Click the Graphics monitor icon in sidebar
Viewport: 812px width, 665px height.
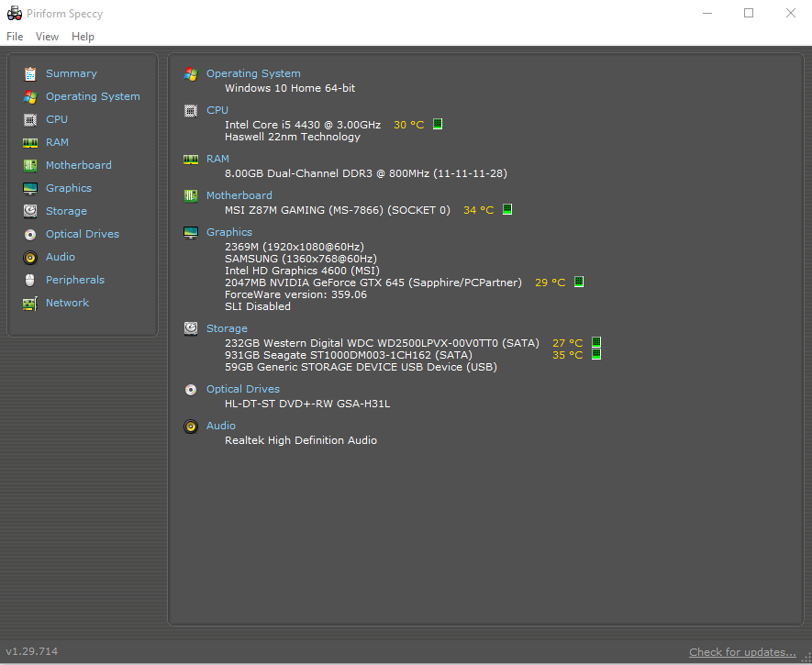[30, 188]
